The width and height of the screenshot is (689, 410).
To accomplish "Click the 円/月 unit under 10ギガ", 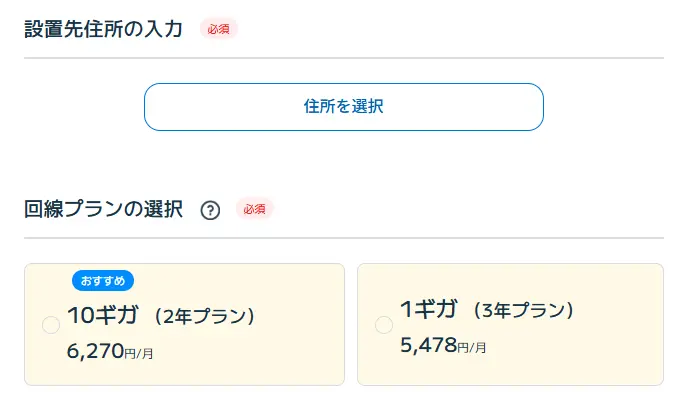I will 139,352.
